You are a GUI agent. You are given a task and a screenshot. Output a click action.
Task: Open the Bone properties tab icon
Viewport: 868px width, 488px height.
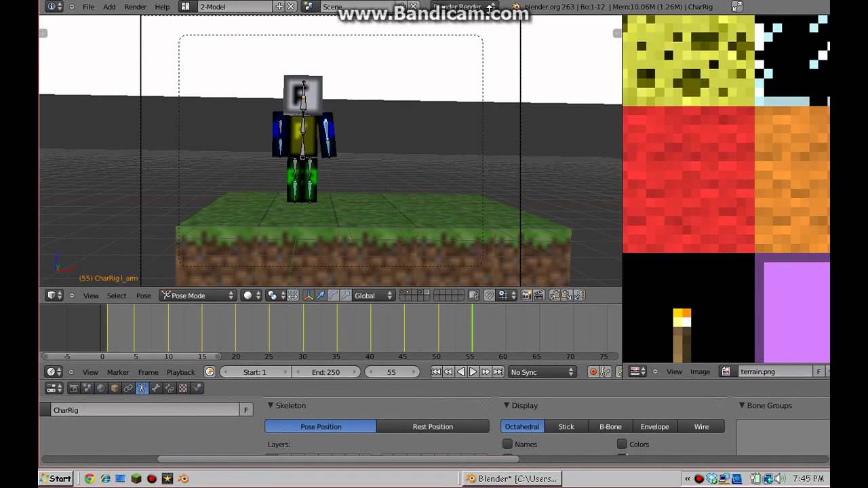(155, 388)
